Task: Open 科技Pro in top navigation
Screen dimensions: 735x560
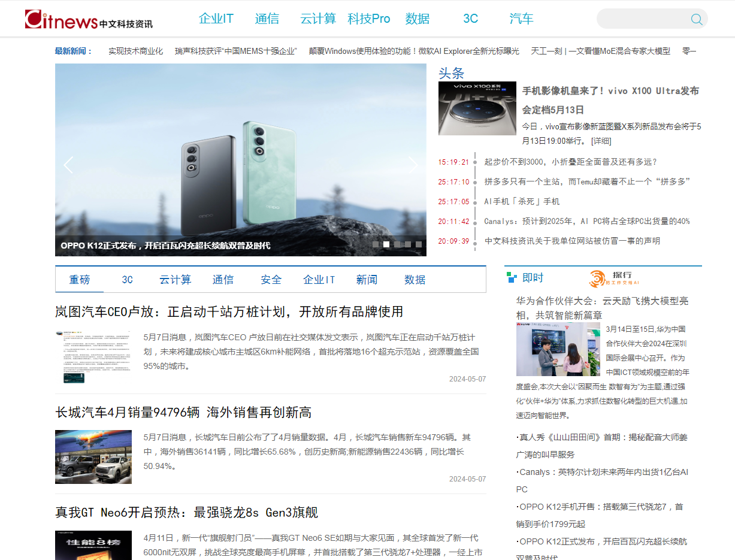Action: coord(369,19)
